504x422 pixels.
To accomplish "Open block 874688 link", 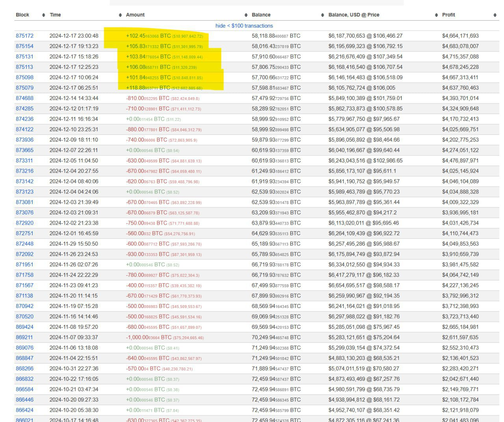I will pos(24,98).
